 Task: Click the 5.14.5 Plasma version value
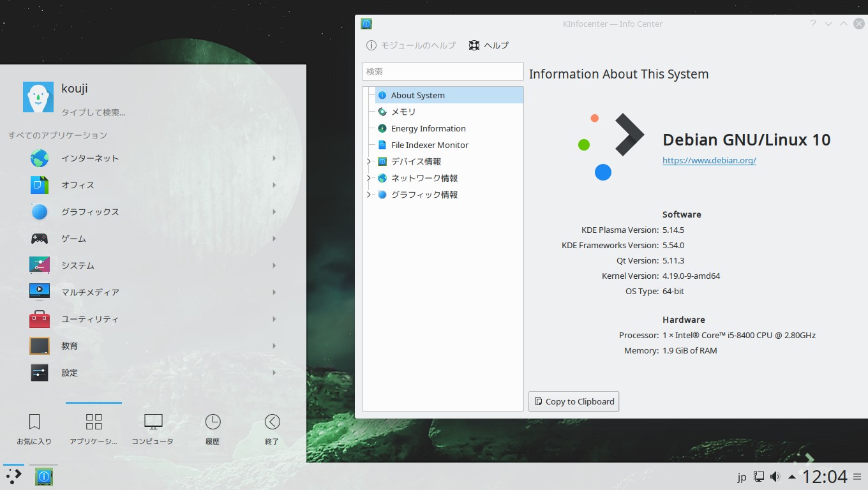point(673,230)
